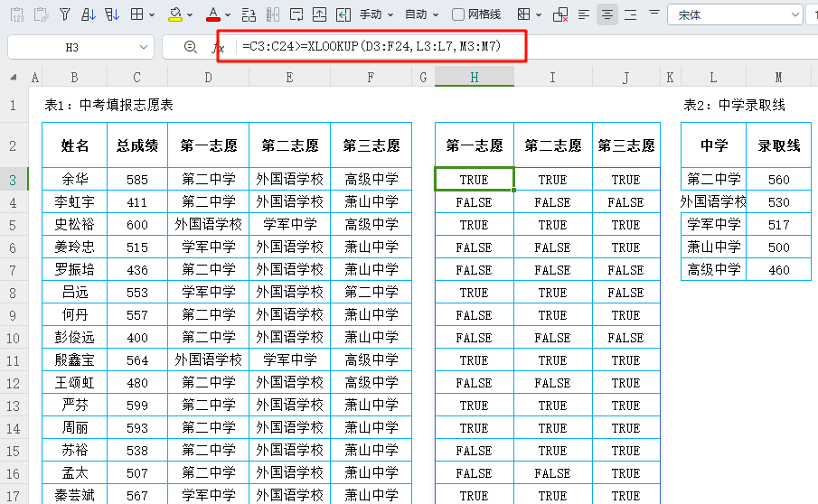Click the paste format clipboard brush icon
This screenshot has height=504, width=818.
coord(41,14)
